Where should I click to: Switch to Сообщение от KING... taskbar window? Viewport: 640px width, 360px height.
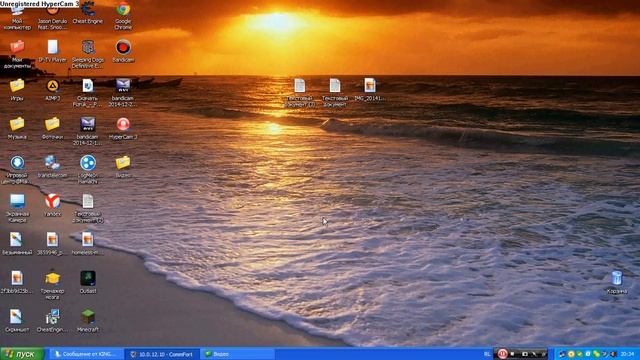tap(87, 354)
